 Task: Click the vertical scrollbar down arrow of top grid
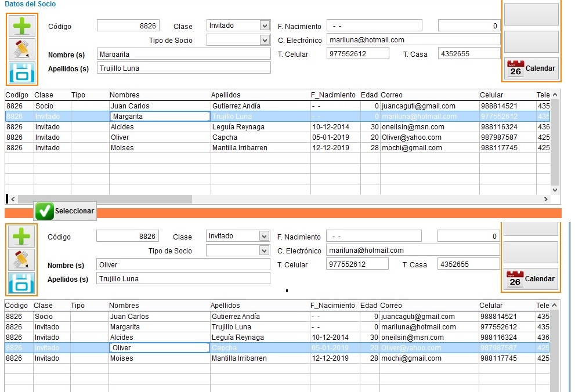point(555,190)
